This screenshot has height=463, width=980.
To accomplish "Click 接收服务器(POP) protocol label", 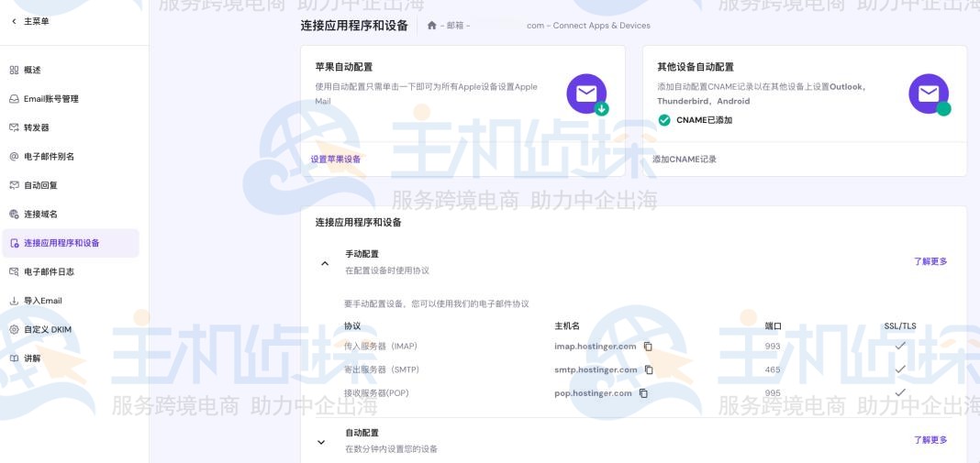I will pos(375,393).
